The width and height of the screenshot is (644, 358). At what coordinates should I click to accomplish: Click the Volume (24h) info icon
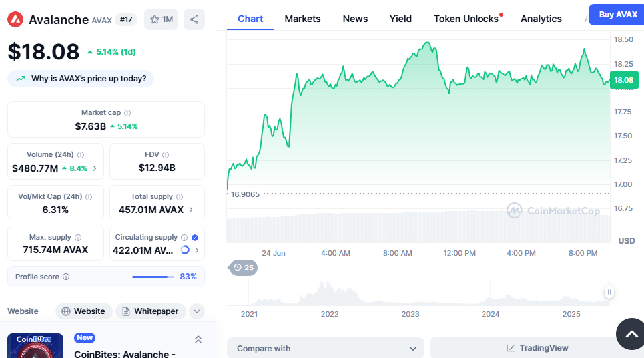coord(81,155)
